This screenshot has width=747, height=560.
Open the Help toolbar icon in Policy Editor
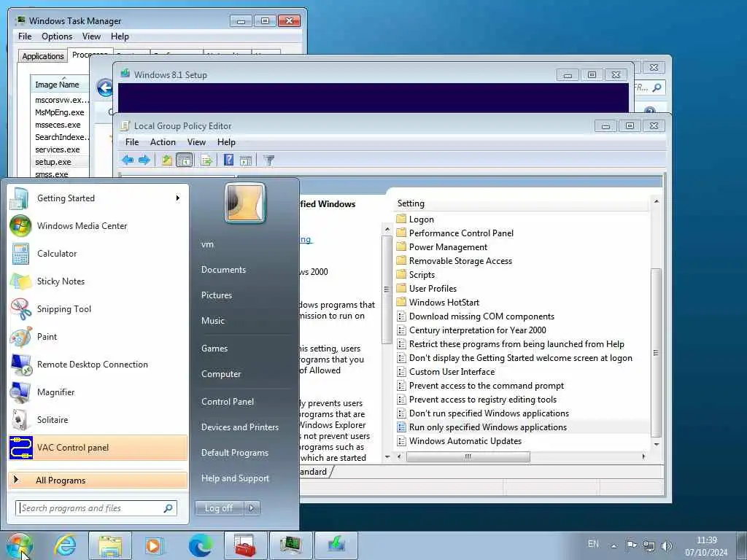(x=228, y=160)
